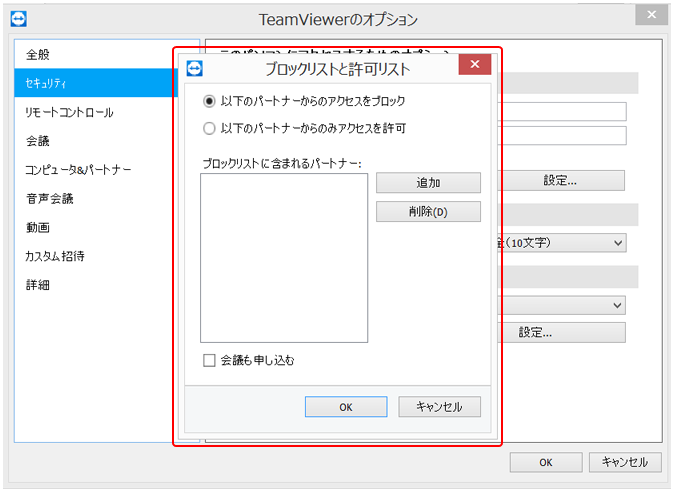The height and width of the screenshot is (493, 675).
Task: Select セキュリティ in the sidebar
Action: click(x=47, y=83)
